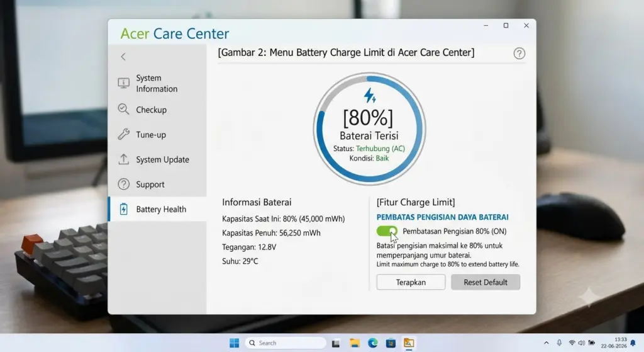Click the Acer Care Center title
Screen dimensions: 644x352
click(175, 34)
